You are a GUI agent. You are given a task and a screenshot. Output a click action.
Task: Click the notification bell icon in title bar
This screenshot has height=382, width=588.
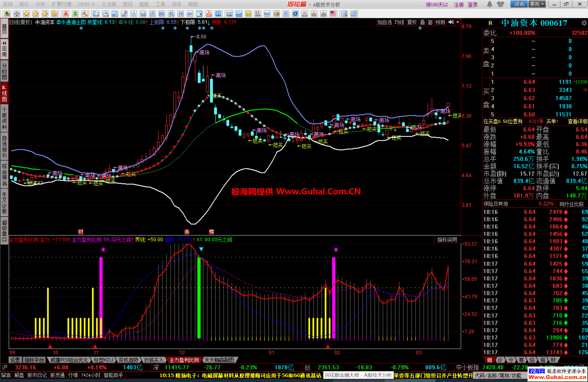pyautogui.click(x=489, y=4)
